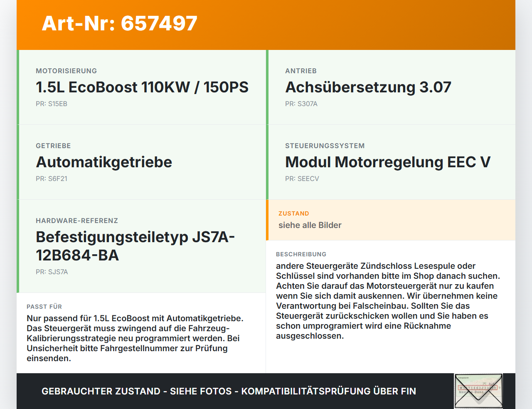Click the Befestigungsteiletyp JS7A-12B684-BA hardware reference
This screenshot has width=532, height=409.
tap(135, 246)
